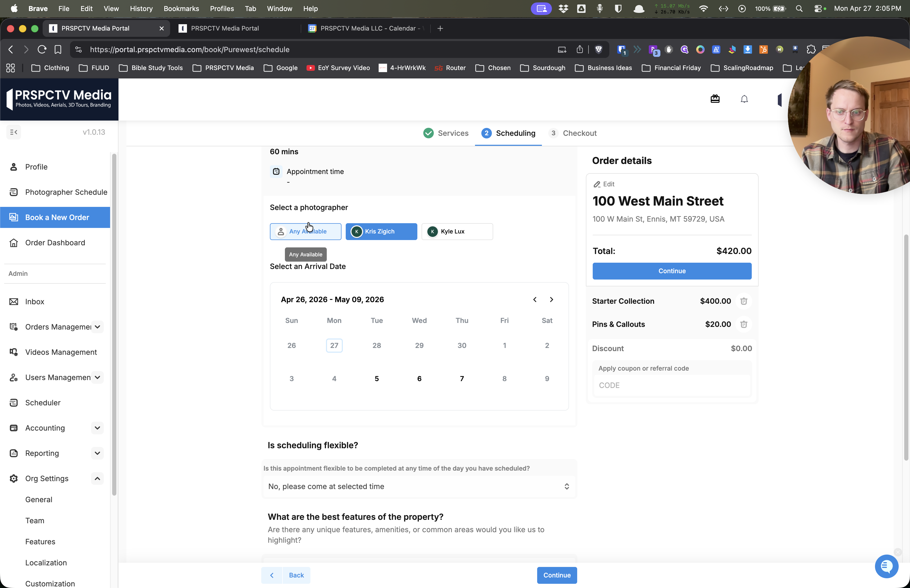910x588 pixels.
Task: Click the page's right vertical scrollbar
Action: tap(906, 347)
